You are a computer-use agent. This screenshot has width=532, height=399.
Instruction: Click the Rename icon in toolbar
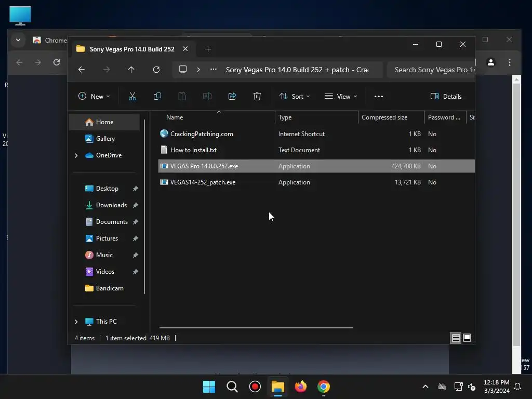[207, 96]
